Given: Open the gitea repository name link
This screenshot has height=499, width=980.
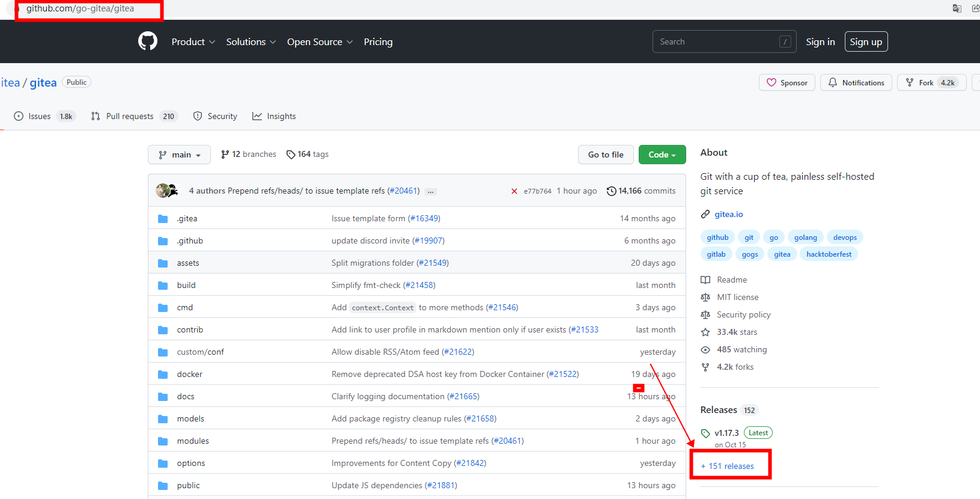Looking at the screenshot, I should [43, 82].
